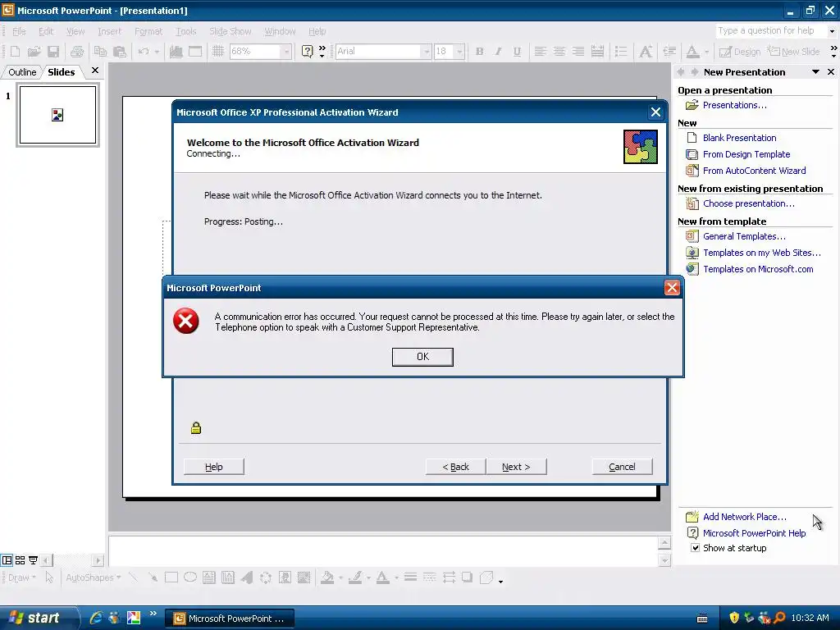
Task: Open the New Presentation task pane dropdown arrow
Action: click(x=815, y=72)
